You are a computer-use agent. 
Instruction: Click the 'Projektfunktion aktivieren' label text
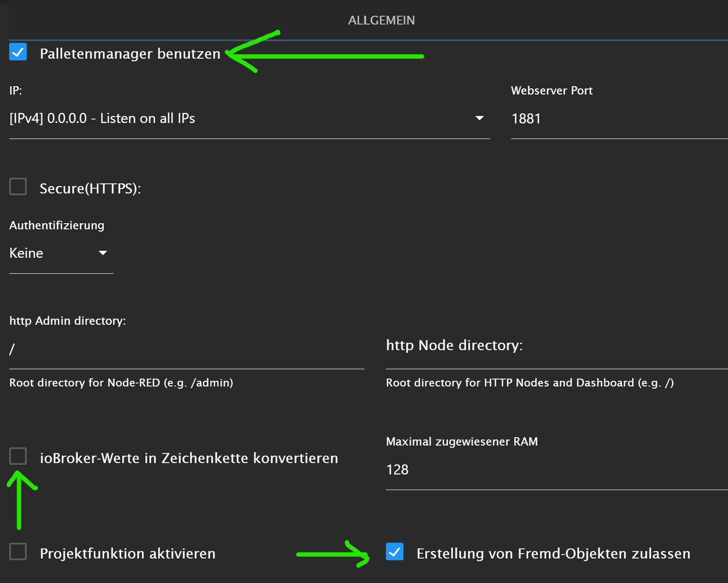click(x=127, y=554)
